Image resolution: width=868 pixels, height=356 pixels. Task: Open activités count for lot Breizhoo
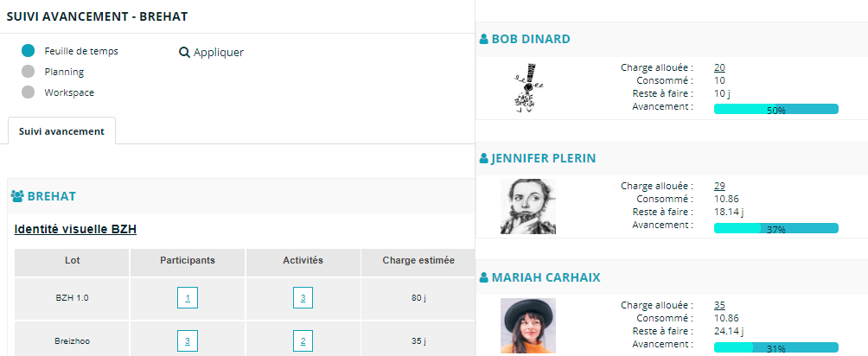(x=303, y=340)
